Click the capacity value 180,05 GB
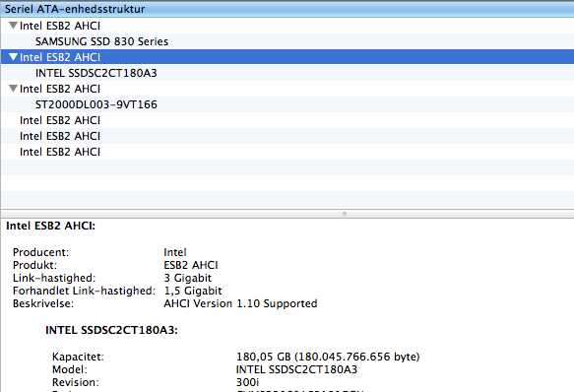The height and width of the screenshot is (392, 574). tap(328, 357)
